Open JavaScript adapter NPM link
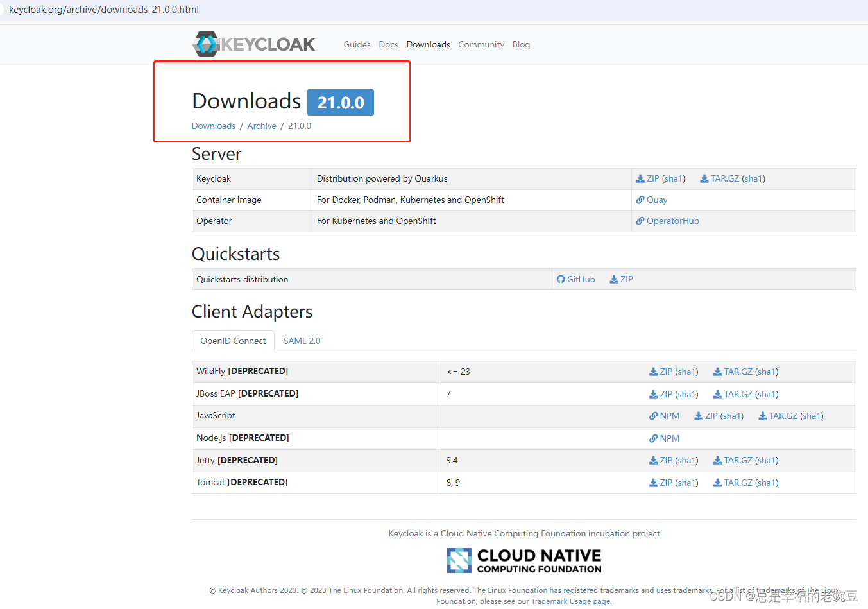868x609 pixels. coord(664,416)
